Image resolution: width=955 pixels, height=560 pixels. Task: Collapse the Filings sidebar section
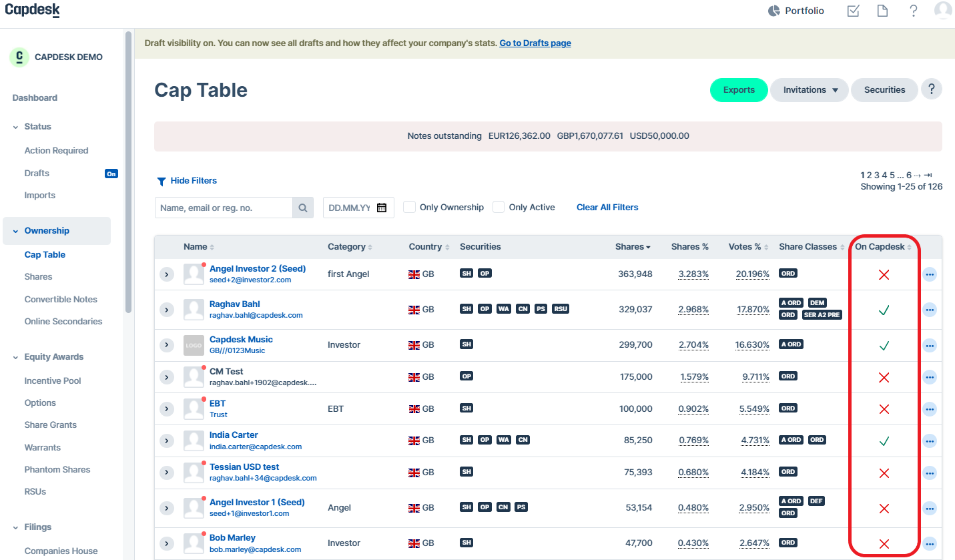coord(16,527)
